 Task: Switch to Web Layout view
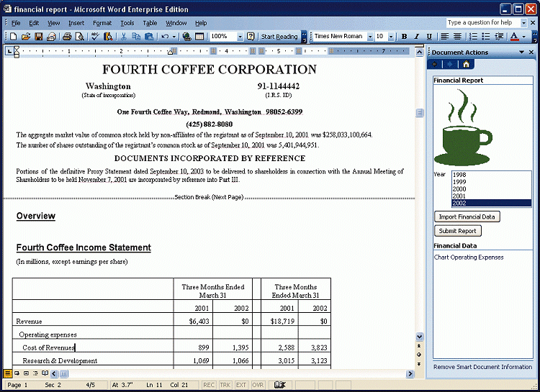pyautogui.click(x=17, y=373)
